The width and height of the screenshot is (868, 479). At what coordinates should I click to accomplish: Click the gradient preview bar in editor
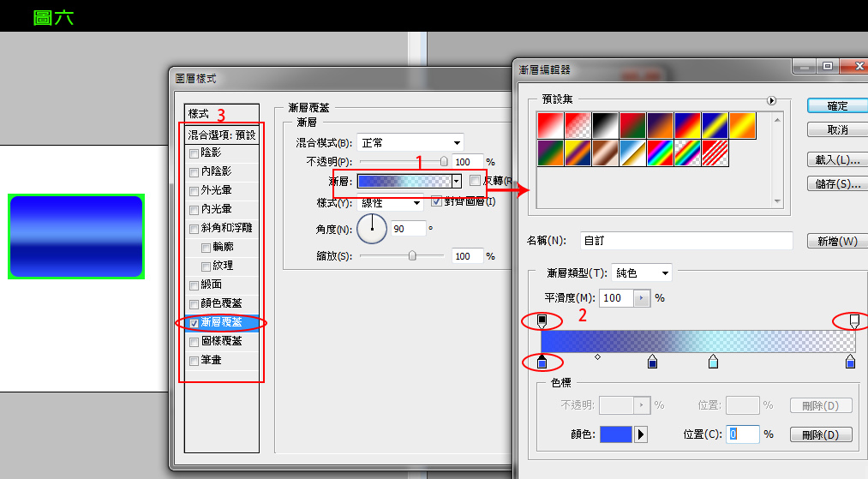pos(698,341)
